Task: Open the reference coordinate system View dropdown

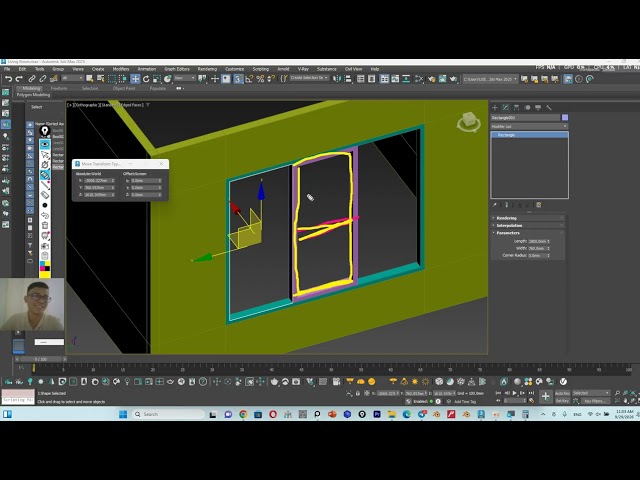Action: pyautogui.click(x=185, y=78)
